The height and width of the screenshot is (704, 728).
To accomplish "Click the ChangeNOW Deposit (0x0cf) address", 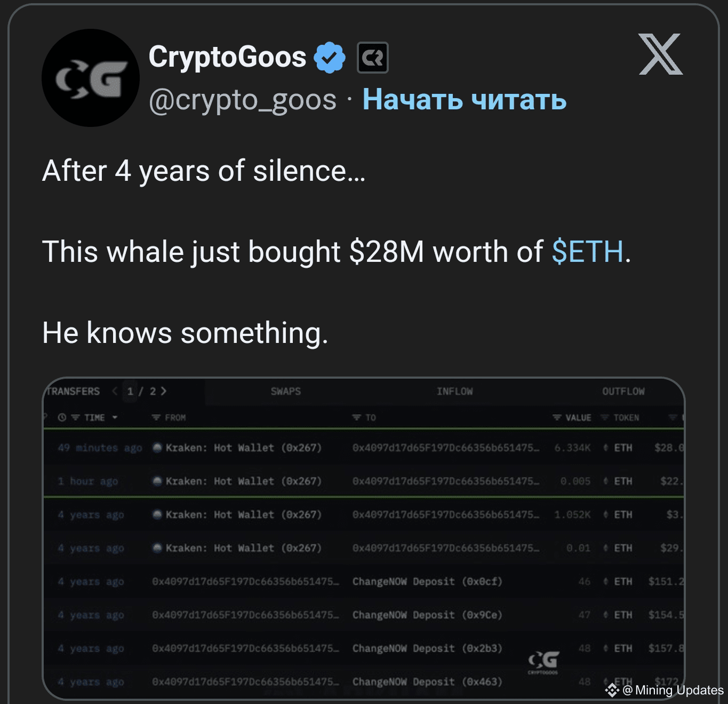I will tap(427, 581).
